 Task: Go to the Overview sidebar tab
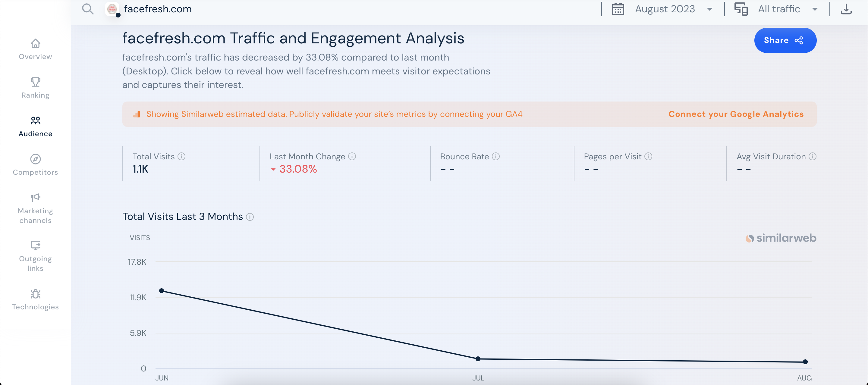coord(35,49)
